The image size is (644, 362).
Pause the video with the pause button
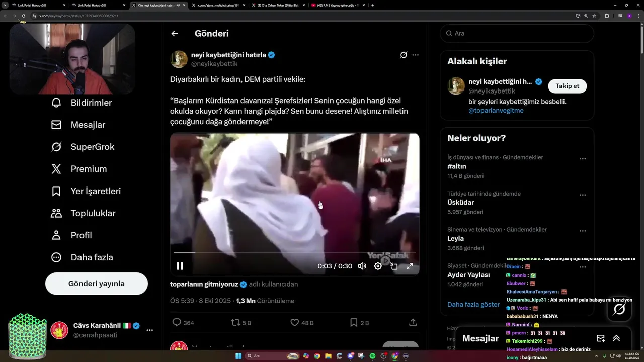pyautogui.click(x=180, y=266)
